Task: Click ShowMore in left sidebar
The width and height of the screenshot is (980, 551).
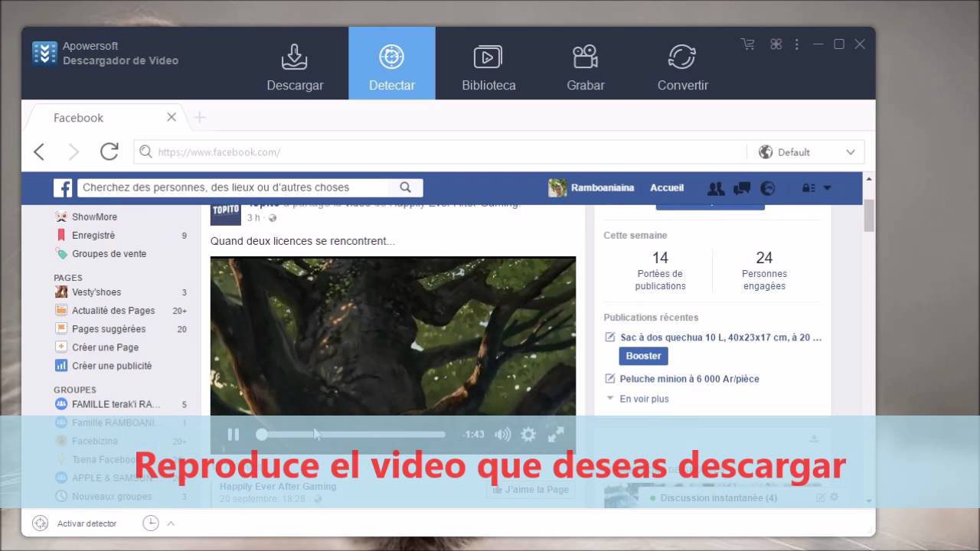Action: pos(94,217)
